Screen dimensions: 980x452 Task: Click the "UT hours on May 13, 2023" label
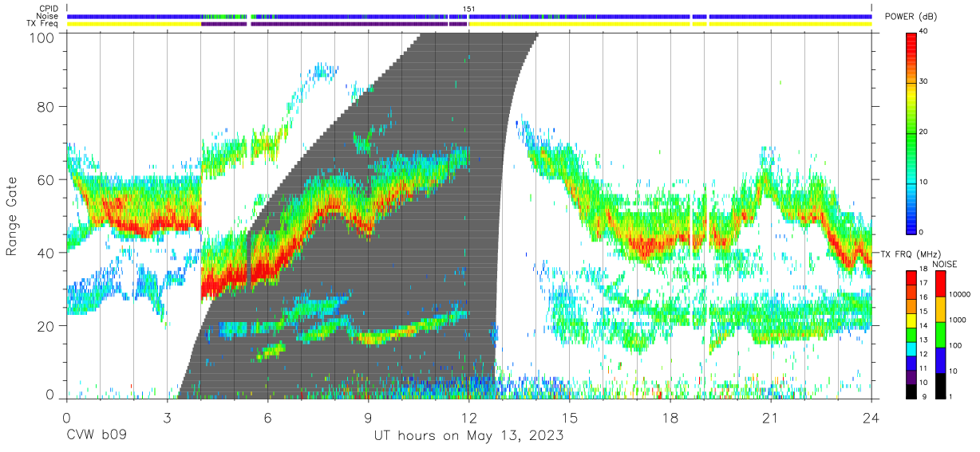pyautogui.click(x=468, y=436)
